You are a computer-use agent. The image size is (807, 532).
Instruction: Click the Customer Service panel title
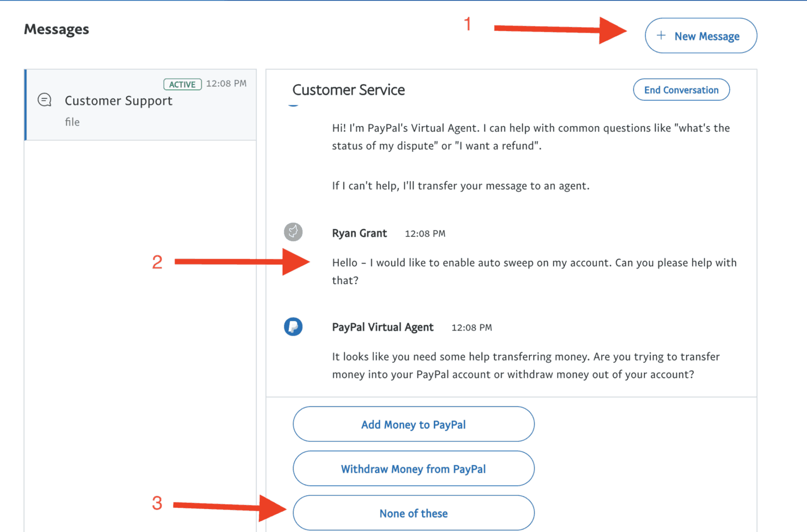click(349, 89)
